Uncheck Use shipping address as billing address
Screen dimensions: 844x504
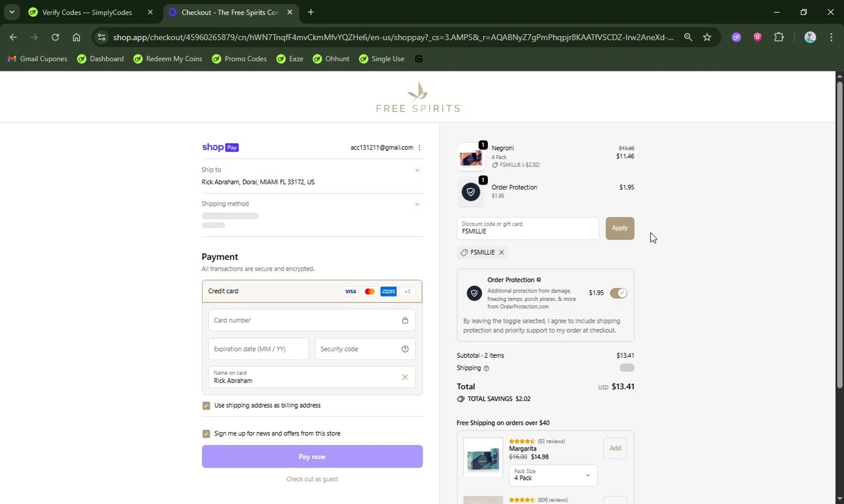point(206,406)
